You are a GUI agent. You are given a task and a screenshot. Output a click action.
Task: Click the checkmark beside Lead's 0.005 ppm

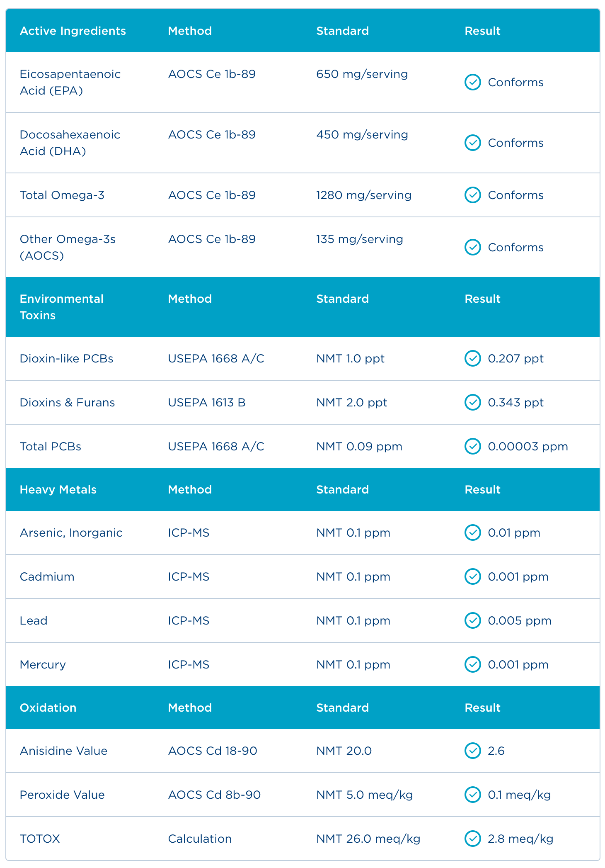tap(472, 620)
